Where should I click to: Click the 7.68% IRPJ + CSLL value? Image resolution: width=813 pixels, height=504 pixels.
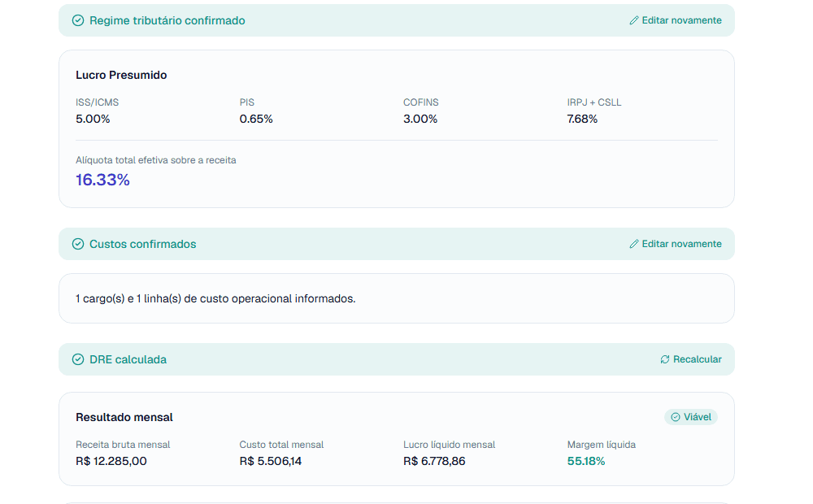pos(582,119)
